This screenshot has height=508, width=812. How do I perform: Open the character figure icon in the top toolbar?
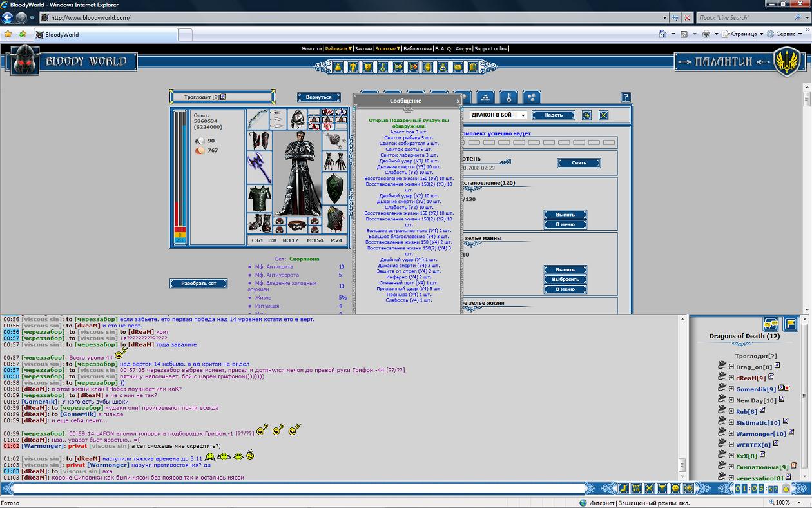click(x=353, y=66)
